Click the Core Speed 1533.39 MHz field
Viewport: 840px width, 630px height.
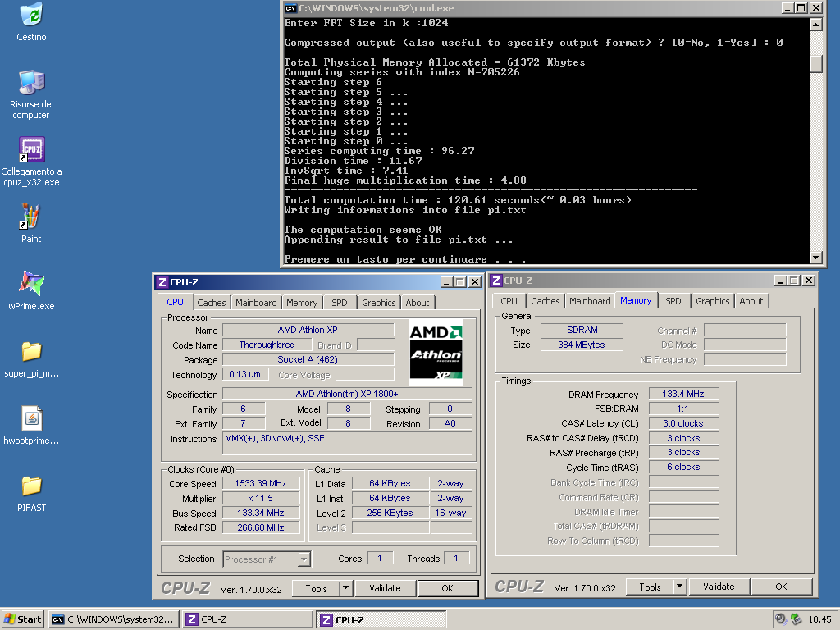coord(261,483)
